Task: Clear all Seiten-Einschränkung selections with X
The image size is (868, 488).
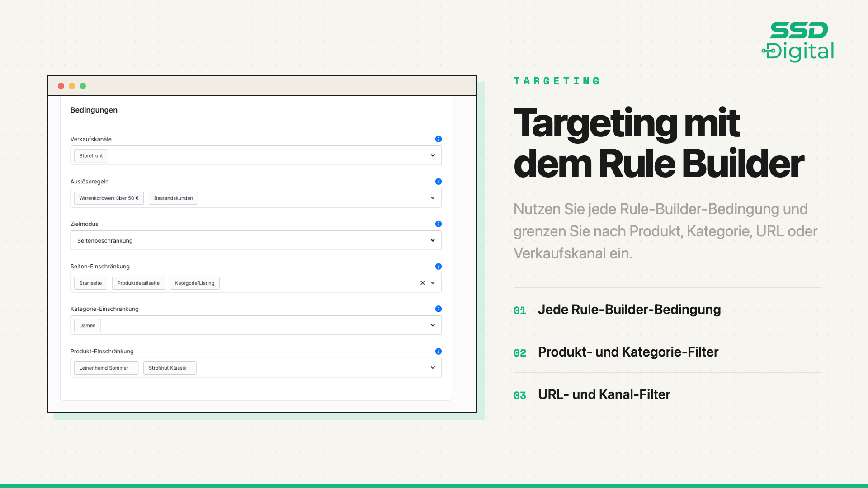Action: pyautogui.click(x=422, y=283)
